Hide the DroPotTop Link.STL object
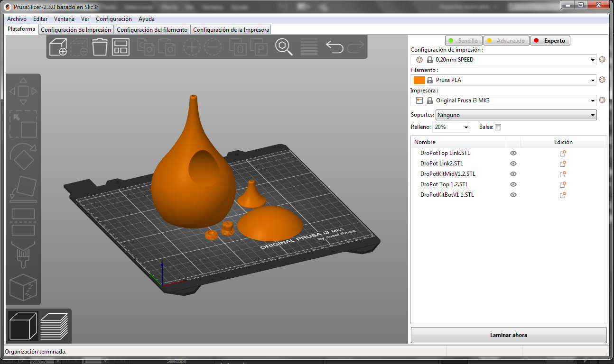 513,153
